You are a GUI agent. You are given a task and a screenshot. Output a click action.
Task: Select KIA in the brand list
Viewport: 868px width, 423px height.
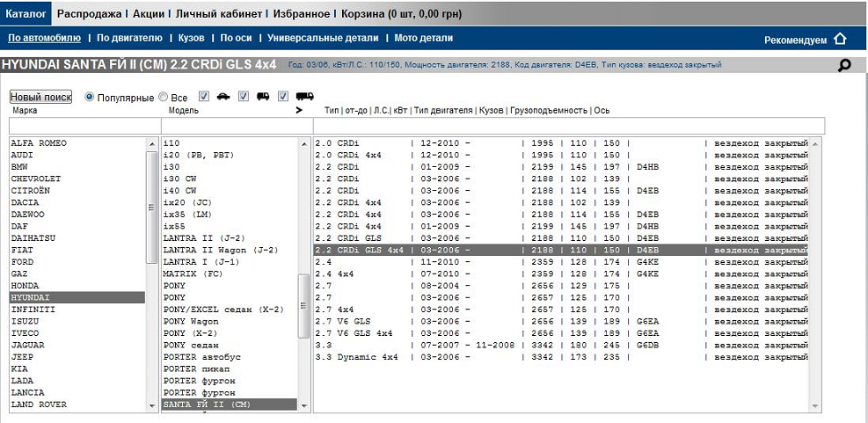click(x=77, y=368)
